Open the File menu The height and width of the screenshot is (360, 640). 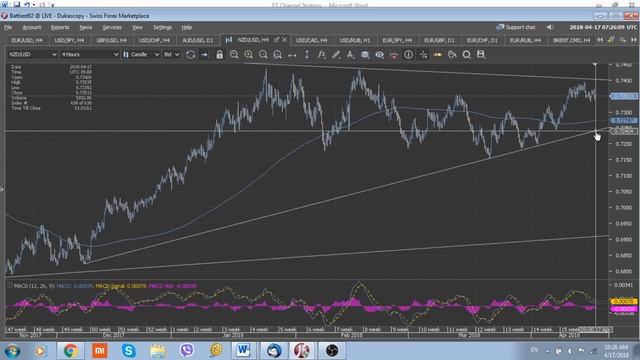tap(8, 27)
